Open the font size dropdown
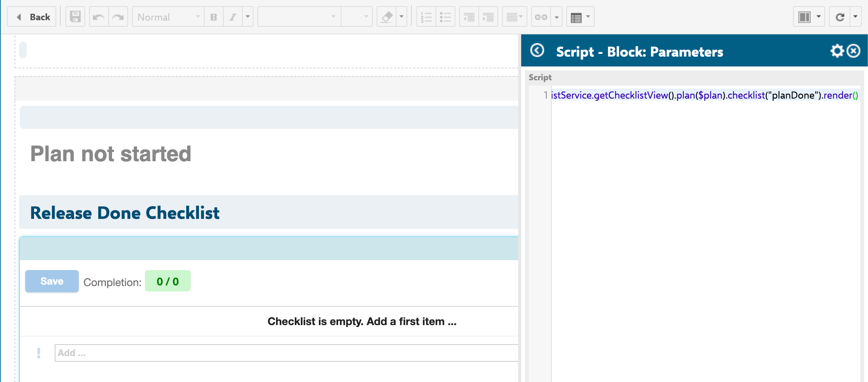The width and height of the screenshot is (868, 382). (357, 17)
